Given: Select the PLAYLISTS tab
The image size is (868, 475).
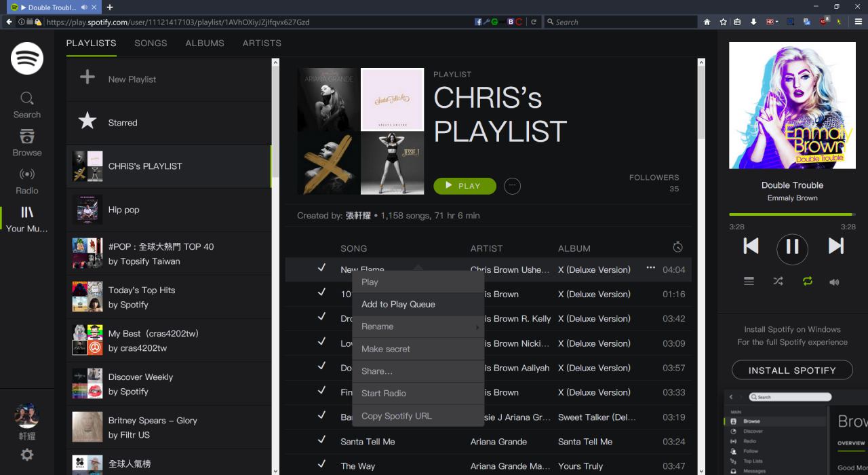Looking at the screenshot, I should click(91, 43).
